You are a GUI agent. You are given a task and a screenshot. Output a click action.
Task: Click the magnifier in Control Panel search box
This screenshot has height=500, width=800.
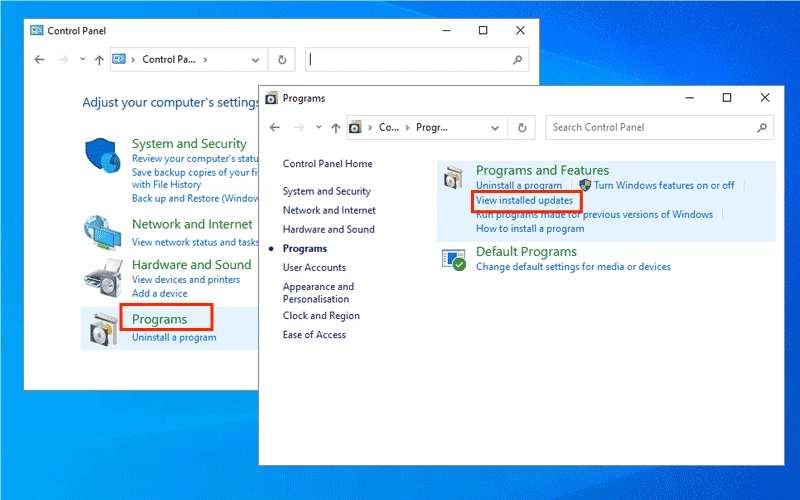[517, 60]
